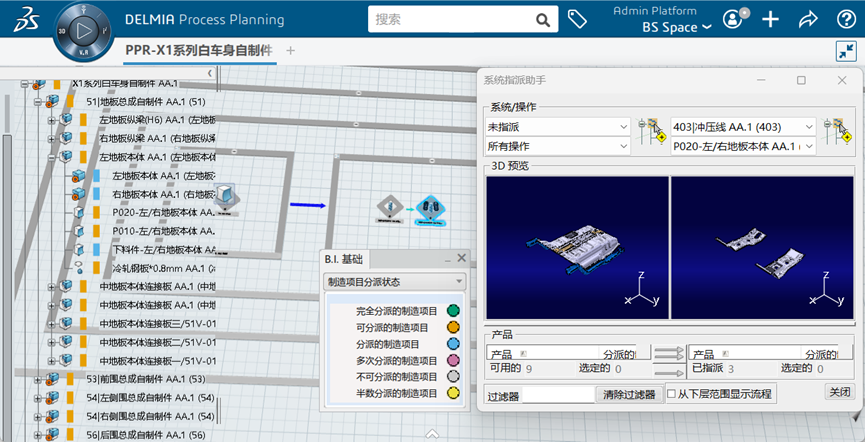
Task: Expand 53|前围总成自制件 tree node
Action: tap(38, 380)
